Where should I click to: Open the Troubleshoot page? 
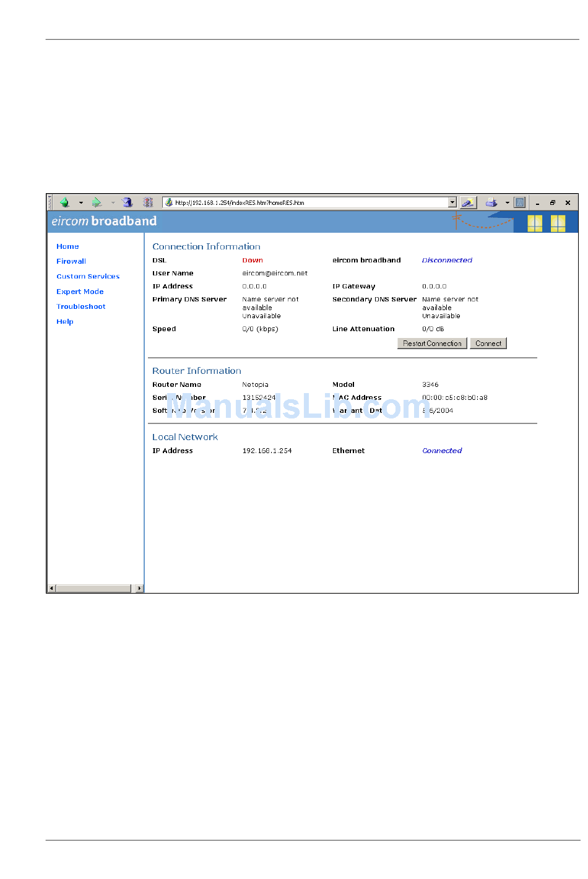coord(81,306)
